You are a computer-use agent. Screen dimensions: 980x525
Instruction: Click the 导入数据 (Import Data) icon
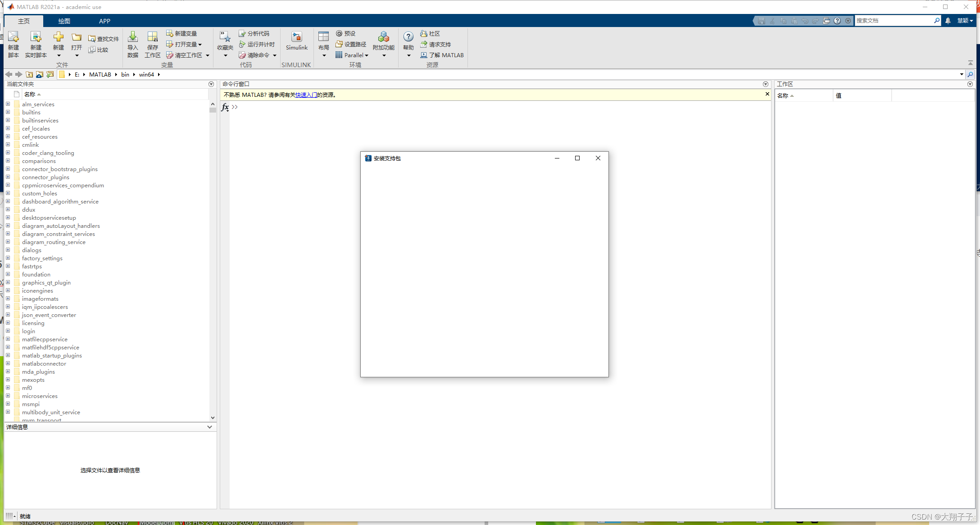tap(132, 44)
